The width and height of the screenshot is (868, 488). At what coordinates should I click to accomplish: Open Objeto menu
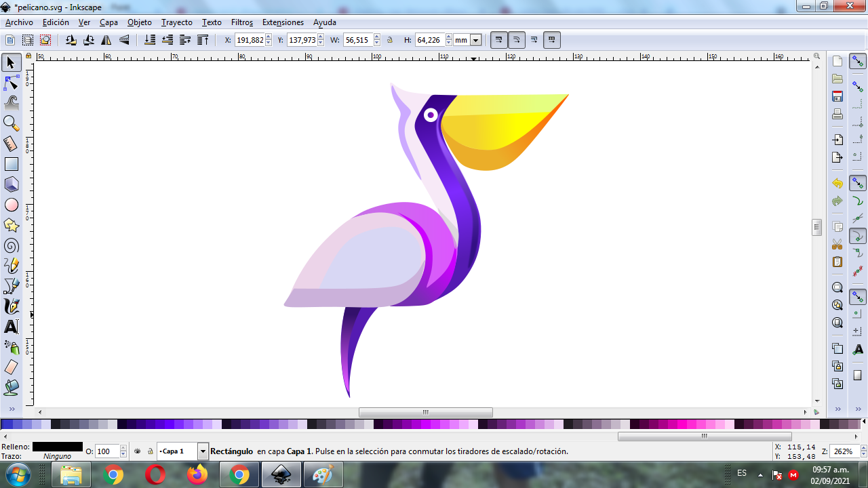tap(140, 22)
